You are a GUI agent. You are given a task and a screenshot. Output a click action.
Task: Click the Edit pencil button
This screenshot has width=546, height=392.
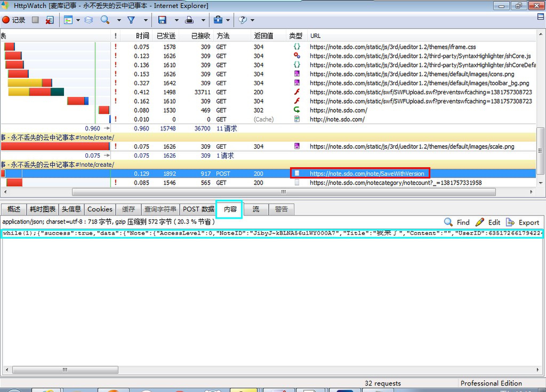[x=488, y=222]
